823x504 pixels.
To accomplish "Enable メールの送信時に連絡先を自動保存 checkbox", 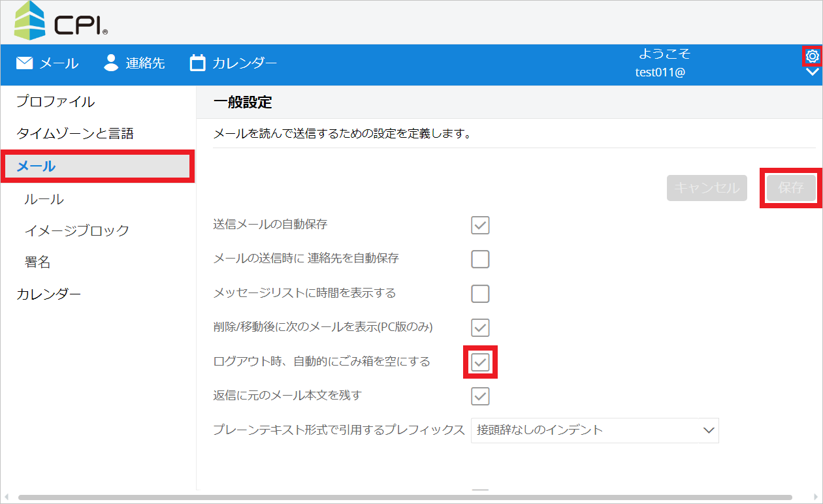I will [x=480, y=259].
